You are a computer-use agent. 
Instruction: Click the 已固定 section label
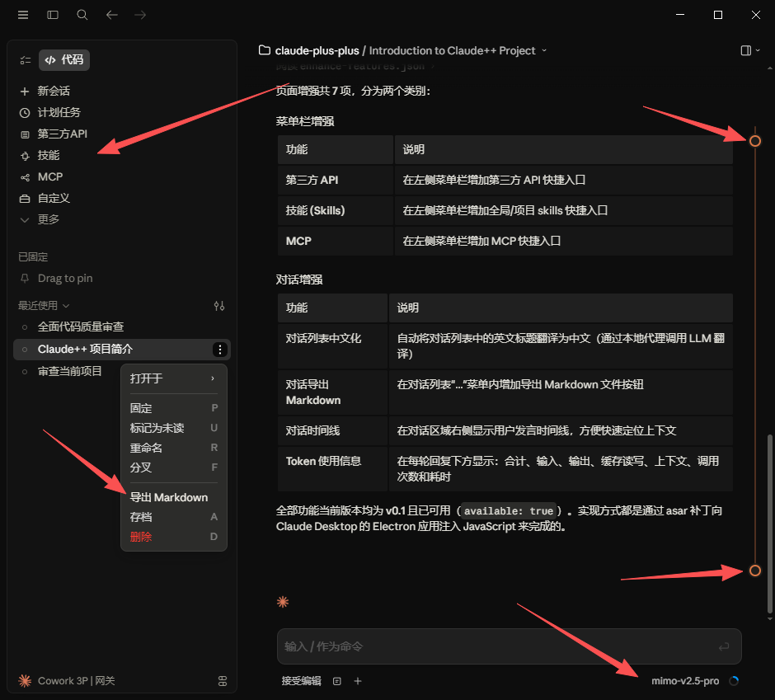[x=33, y=257]
